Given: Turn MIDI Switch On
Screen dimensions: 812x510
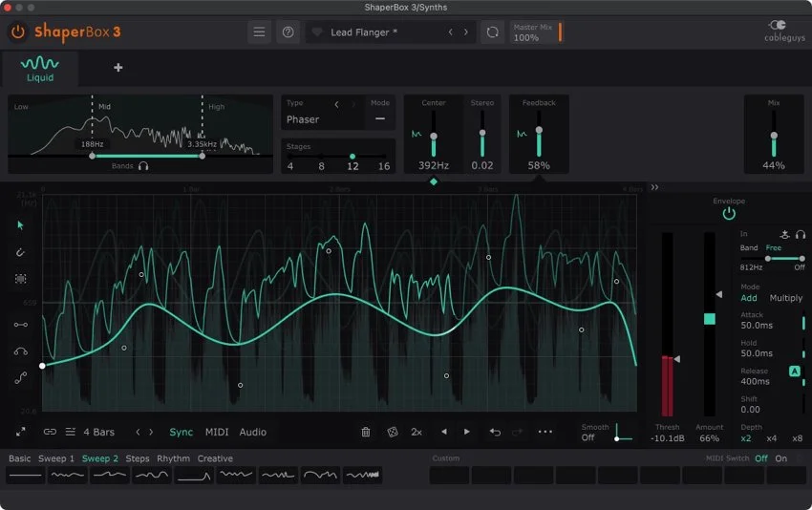Looking at the screenshot, I should click(x=780, y=458).
